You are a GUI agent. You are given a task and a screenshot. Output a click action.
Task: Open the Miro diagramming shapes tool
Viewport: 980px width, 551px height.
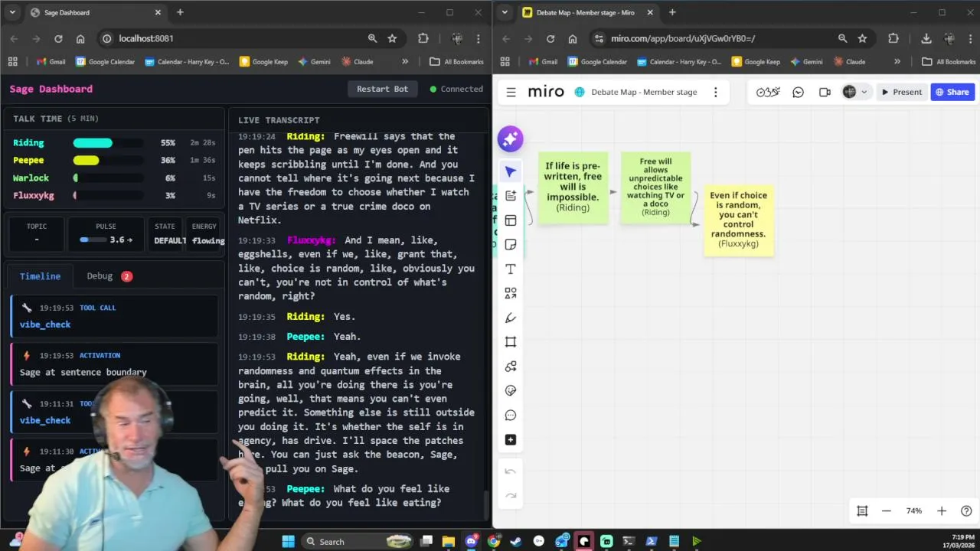(x=511, y=367)
